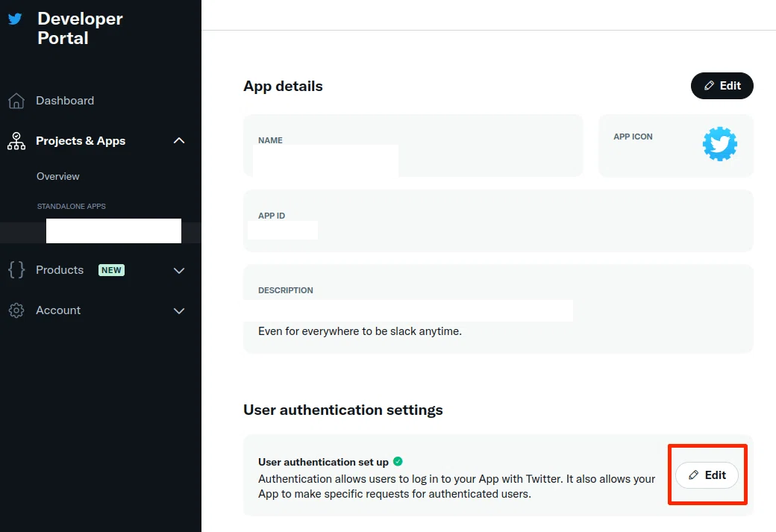
Task: Open the Overview sidebar item
Action: [58, 176]
